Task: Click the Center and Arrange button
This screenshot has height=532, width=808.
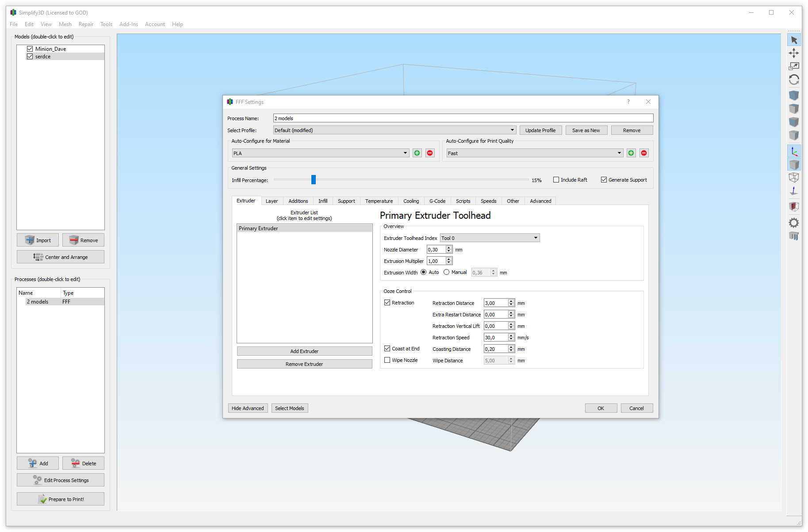Action: tap(61, 257)
